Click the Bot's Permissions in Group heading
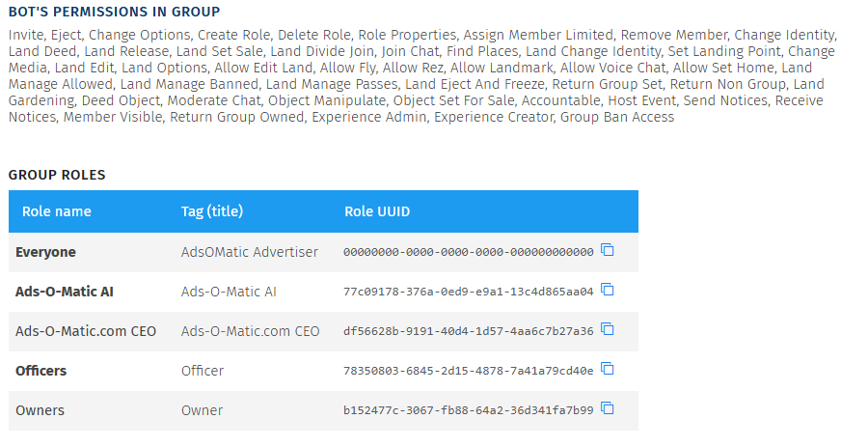 click(114, 12)
